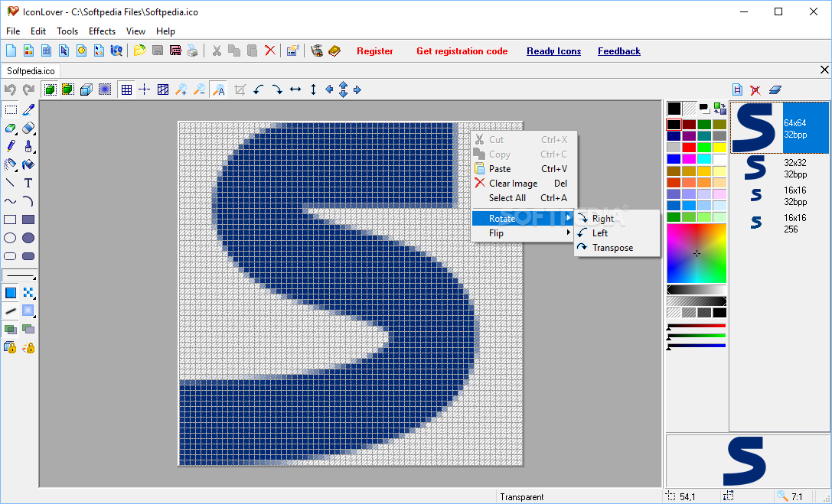Select the 16x16 256 color format
This screenshot has width=832, height=504.
tap(779, 223)
